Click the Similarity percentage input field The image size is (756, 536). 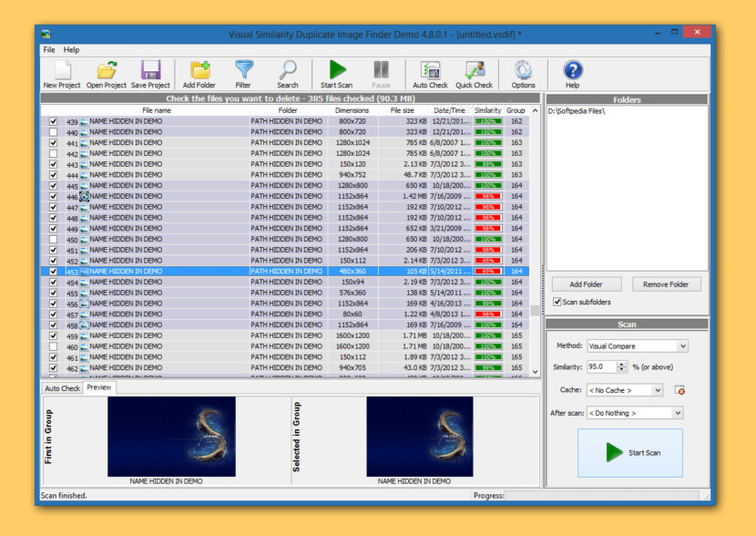point(599,366)
